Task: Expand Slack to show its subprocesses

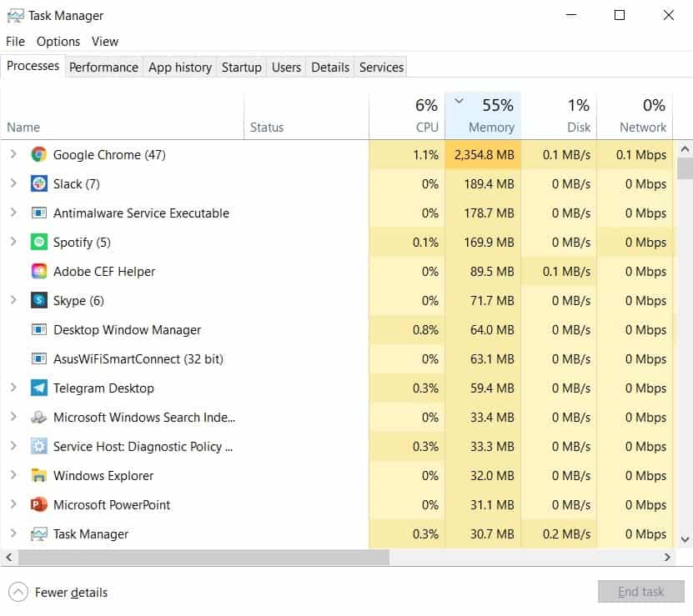Action: pos(13,183)
